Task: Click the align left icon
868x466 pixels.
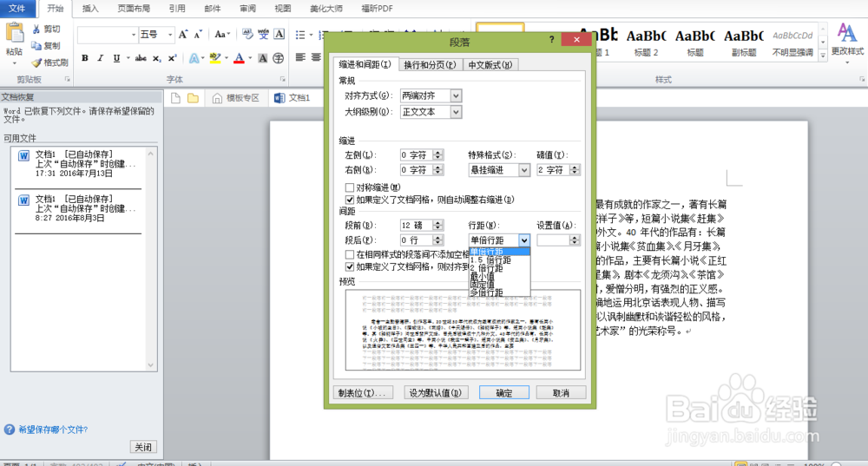Action: click(300, 57)
